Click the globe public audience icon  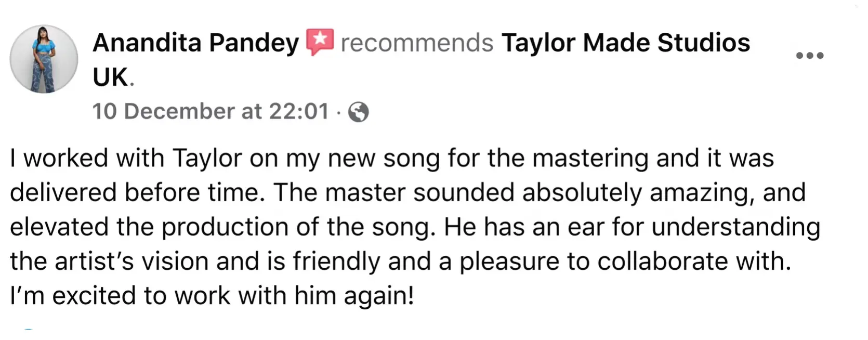coord(358,112)
